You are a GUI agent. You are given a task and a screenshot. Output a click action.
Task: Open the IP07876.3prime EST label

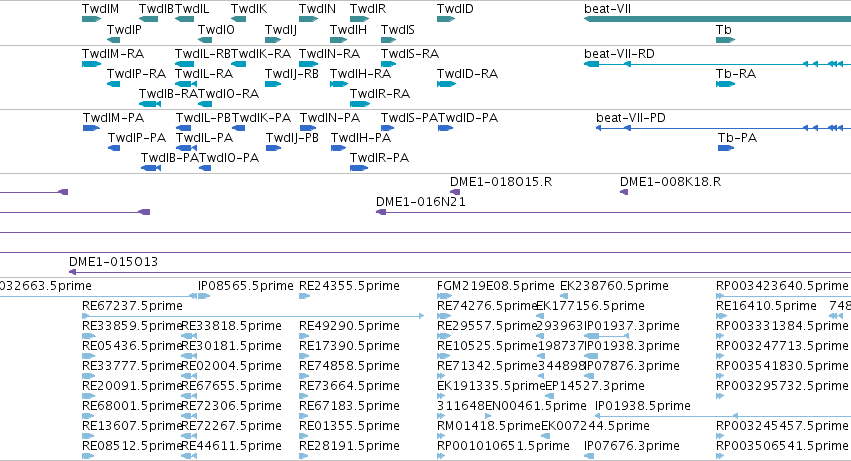tap(632, 367)
